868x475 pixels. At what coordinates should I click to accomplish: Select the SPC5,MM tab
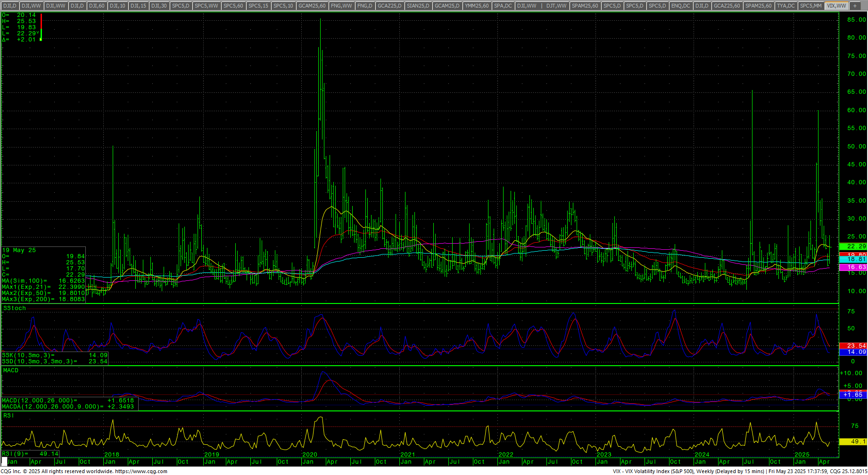[x=810, y=6]
